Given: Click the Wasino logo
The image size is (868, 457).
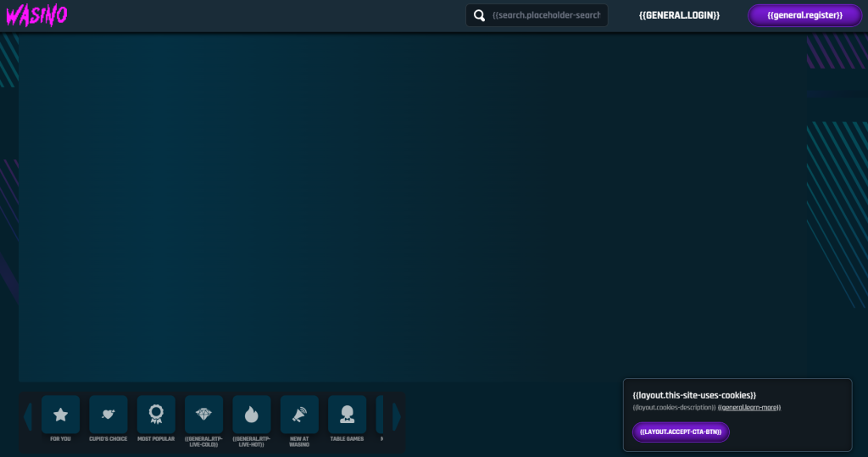Looking at the screenshot, I should coord(36,14).
